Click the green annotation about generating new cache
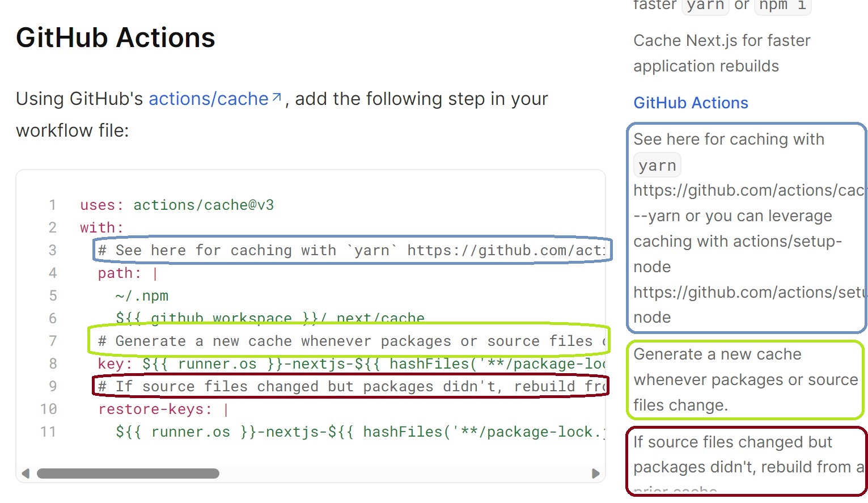The image size is (868, 503). 744,379
